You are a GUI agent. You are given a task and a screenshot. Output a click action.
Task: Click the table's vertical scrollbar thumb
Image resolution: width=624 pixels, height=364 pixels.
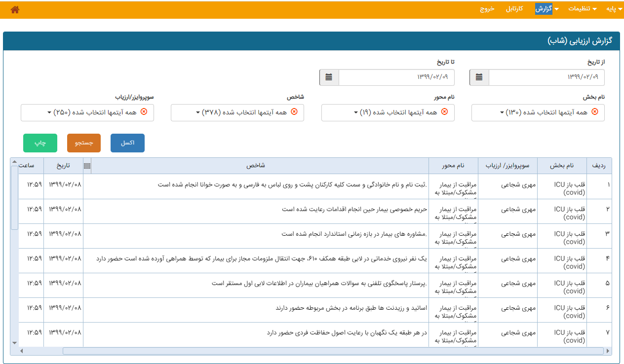[14, 197]
